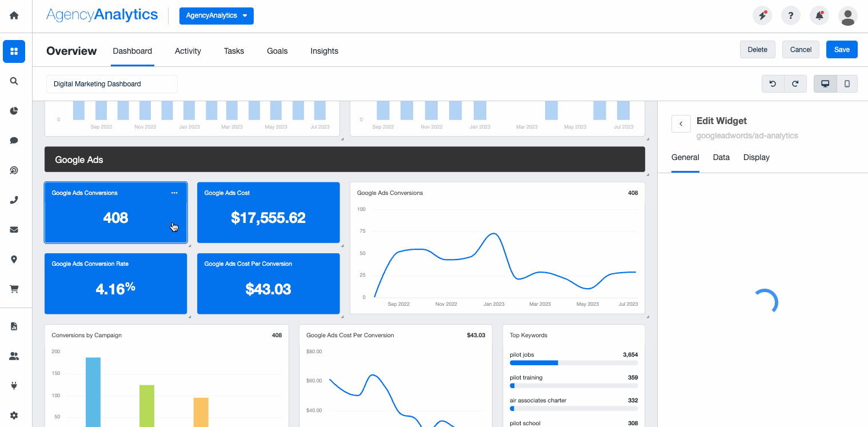The image size is (868, 427).
Task: Open the phone call tracking icon
Action: point(14,200)
